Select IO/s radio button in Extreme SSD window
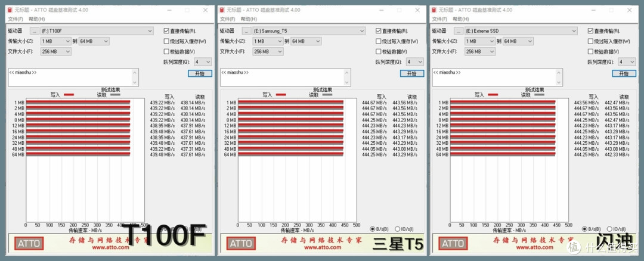This screenshot has height=261, width=644. click(x=609, y=229)
